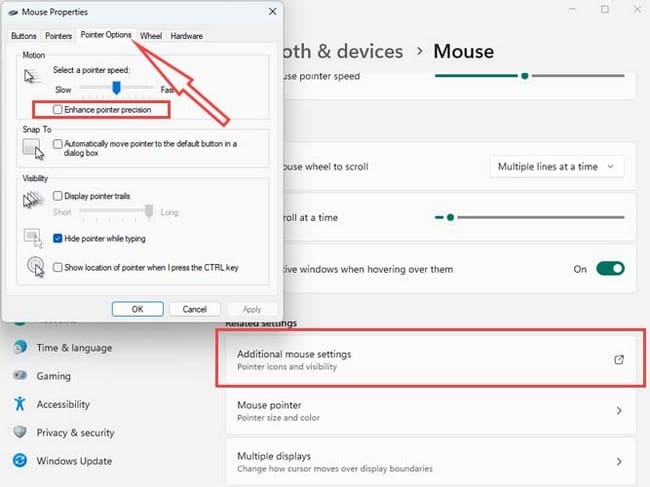
Task: Enable the Enhance pointer precision checkbox
Action: tap(58, 109)
